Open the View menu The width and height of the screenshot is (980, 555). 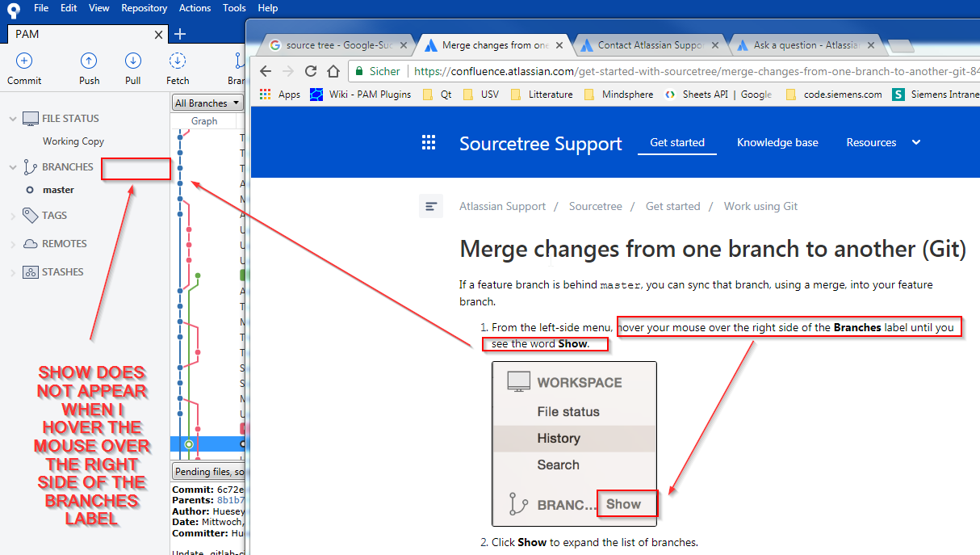99,8
